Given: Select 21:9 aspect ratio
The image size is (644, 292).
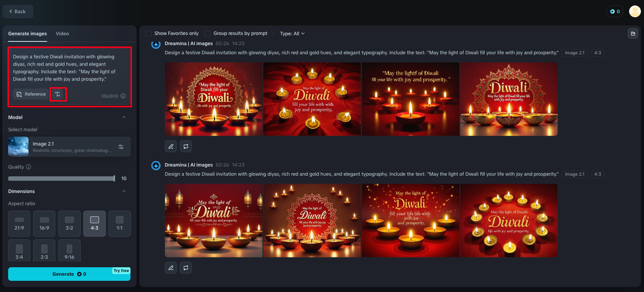Looking at the screenshot, I should pos(19,223).
